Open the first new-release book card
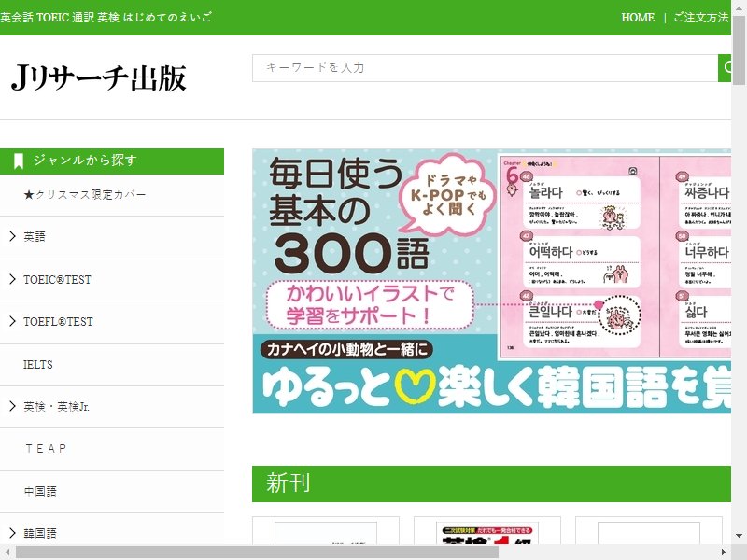 click(325, 530)
